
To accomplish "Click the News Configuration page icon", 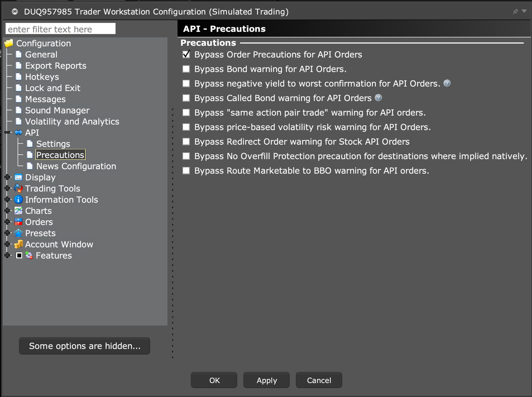I will [30, 166].
